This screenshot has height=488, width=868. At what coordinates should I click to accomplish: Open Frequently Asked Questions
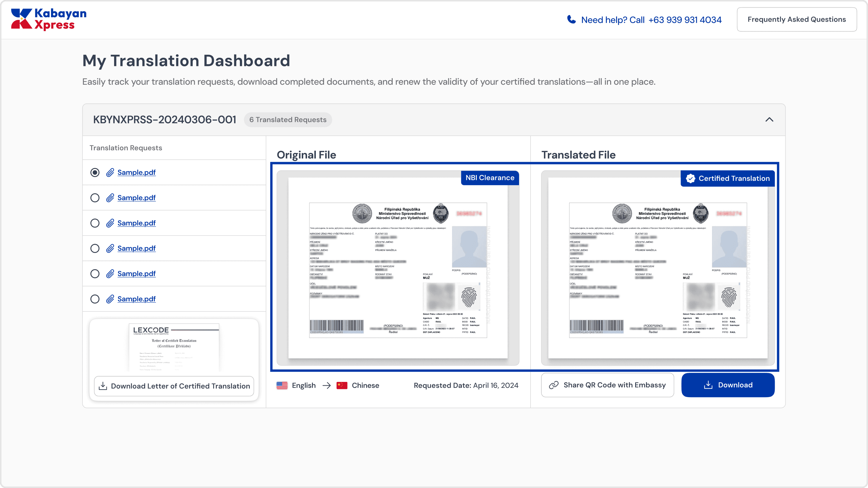coord(796,20)
